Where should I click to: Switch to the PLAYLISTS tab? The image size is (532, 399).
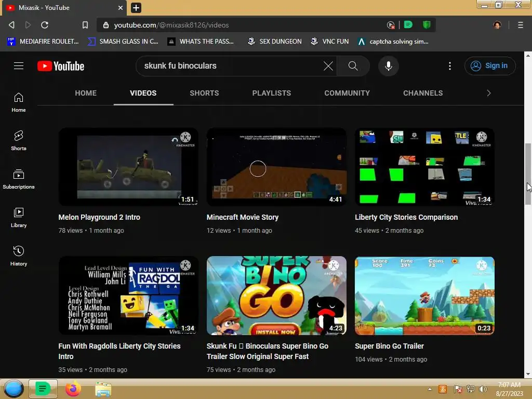coord(271,93)
